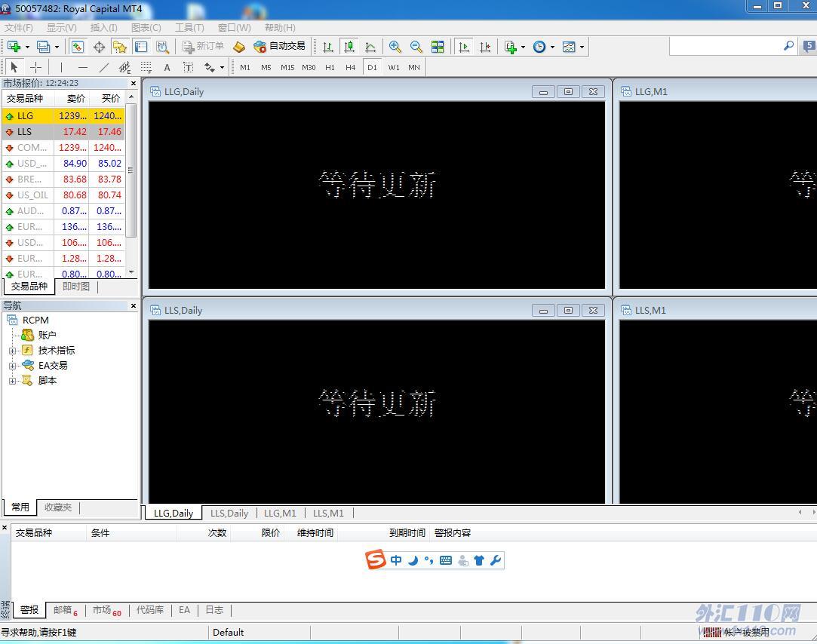Select the trendline drawing tool

(x=104, y=67)
